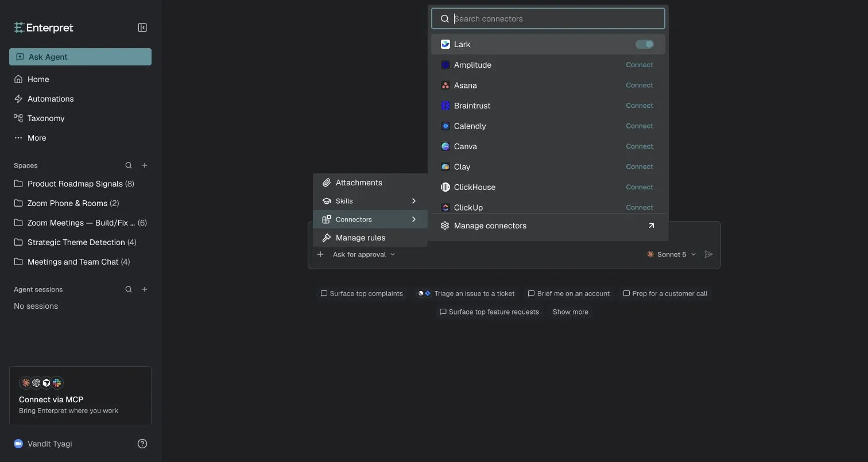The height and width of the screenshot is (462, 868).
Task: Open the Meetings and Team Chat space
Action: [80, 262]
